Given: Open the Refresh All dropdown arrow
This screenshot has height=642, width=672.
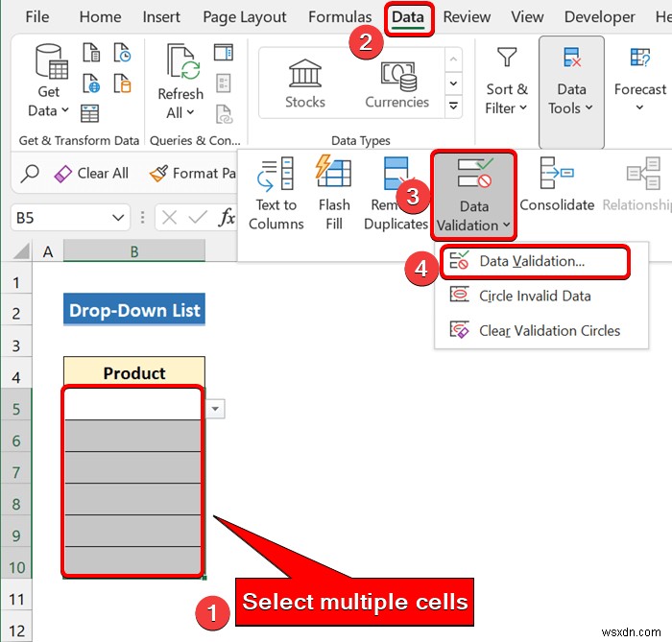Looking at the screenshot, I should pyautogui.click(x=190, y=112).
